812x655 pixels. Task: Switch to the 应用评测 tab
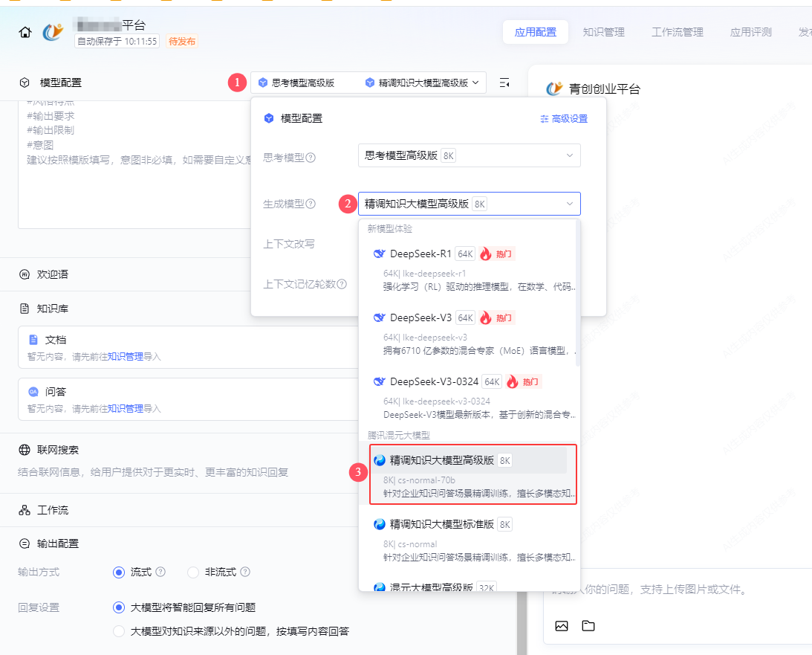click(751, 32)
